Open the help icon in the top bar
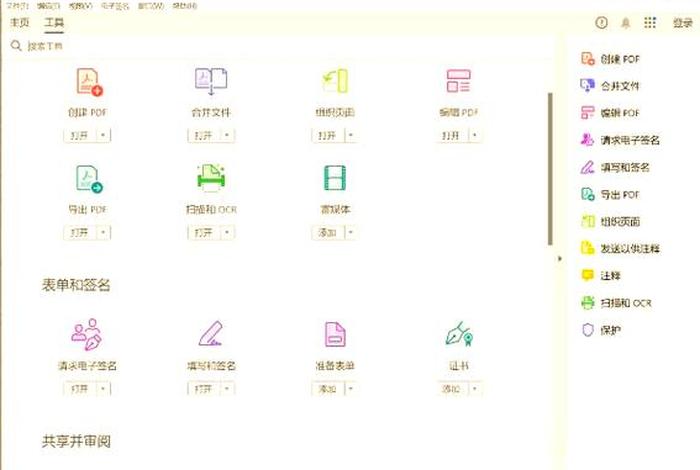The height and width of the screenshot is (470, 700). (x=601, y=22)
